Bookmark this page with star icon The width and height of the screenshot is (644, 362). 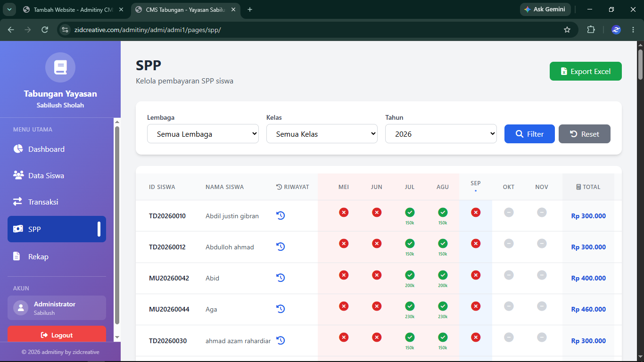(567, 30)
